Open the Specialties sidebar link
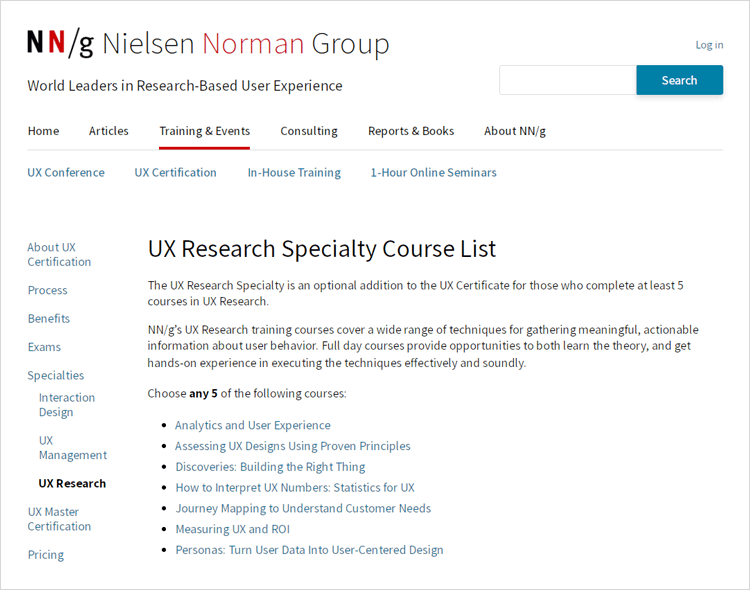The height and width of the screenshot is (590, 750). pyautogui.click(x=55, y=376)
